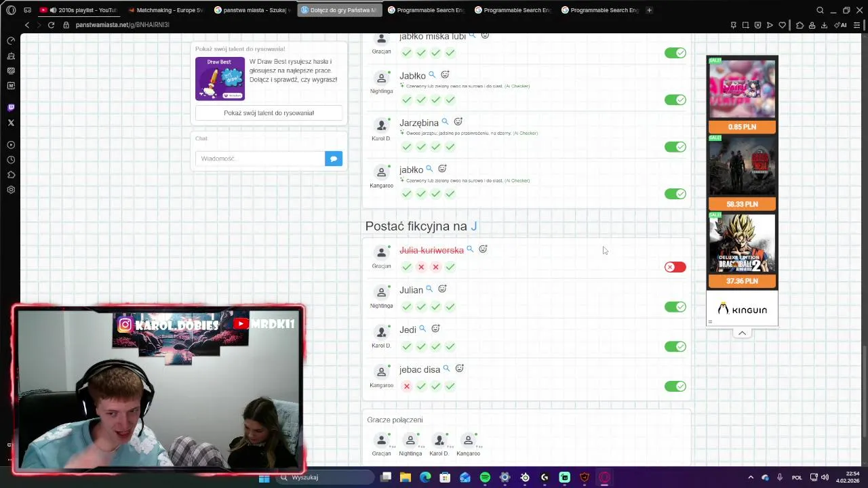Add emoji reaction to Kangaroo's jabłko
This screenshot has height=488, width=868.
click(x=442, y=169)
